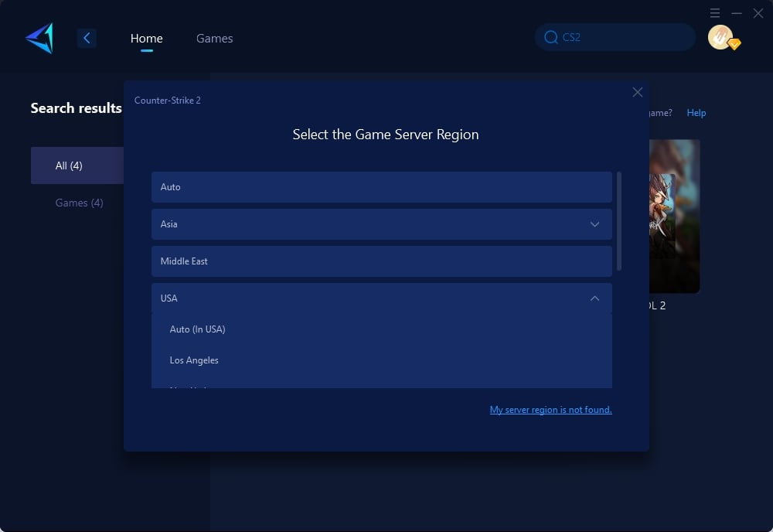
Task: Close the server region dialog
Action: pos(638,92)
